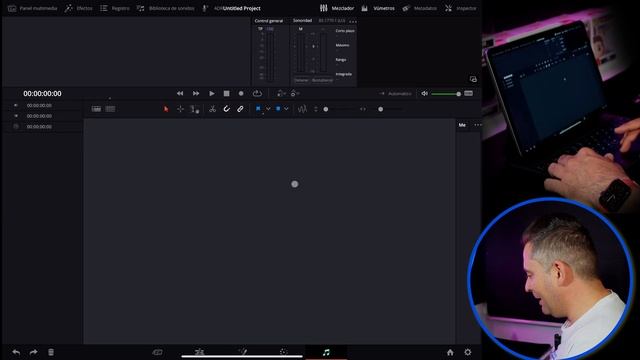This screenshot has height=360, width=640.
Task: Switch to the Sonoridad loudness tab
Action: coord(302,20)
